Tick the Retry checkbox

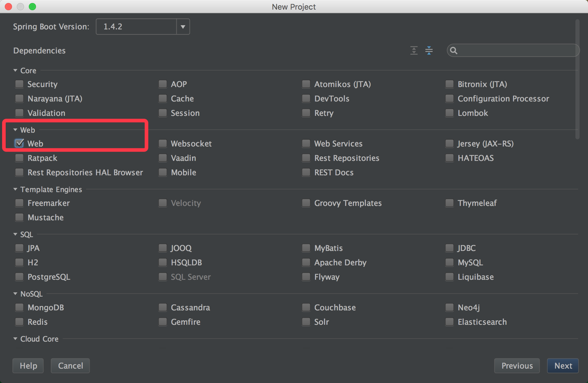(306, 113)
